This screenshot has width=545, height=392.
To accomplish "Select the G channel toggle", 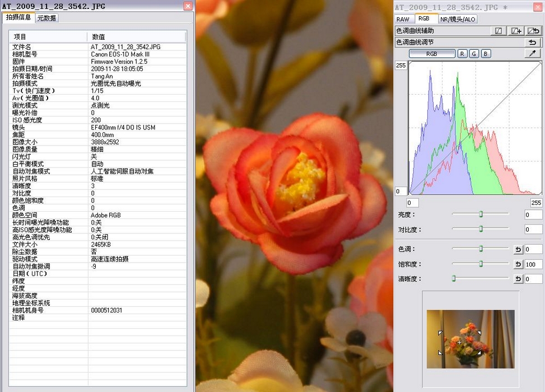I will [474, 54].
